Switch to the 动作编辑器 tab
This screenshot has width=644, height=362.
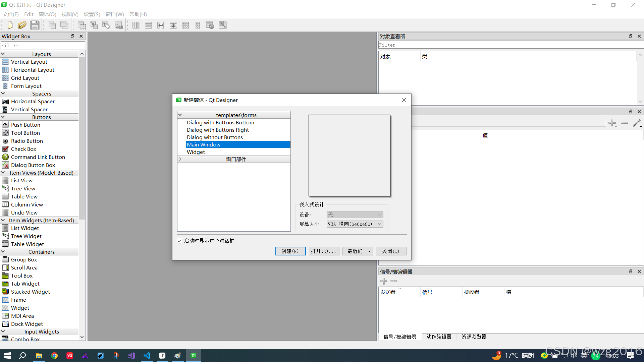[x=439, y=337]
